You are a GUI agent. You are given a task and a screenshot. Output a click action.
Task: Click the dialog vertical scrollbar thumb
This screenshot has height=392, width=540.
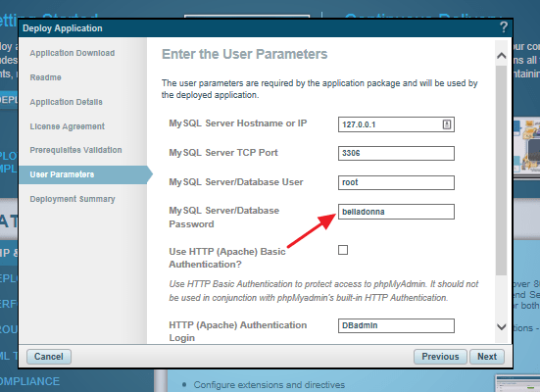click(x=502, y=171)
